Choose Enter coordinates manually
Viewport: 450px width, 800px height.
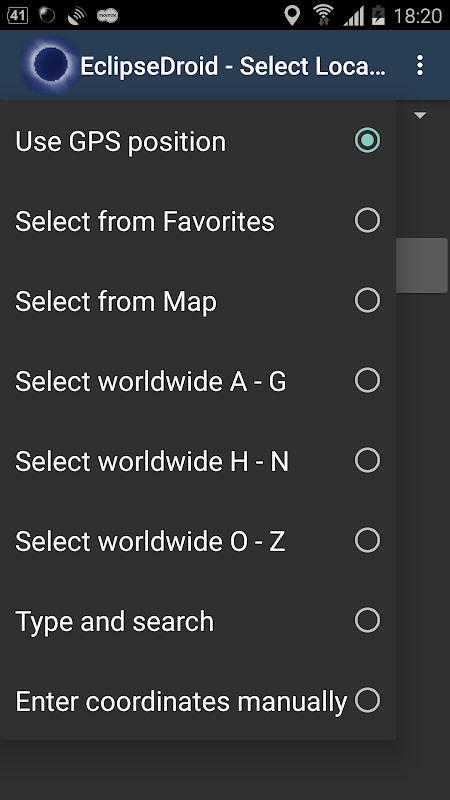(198, 701)
